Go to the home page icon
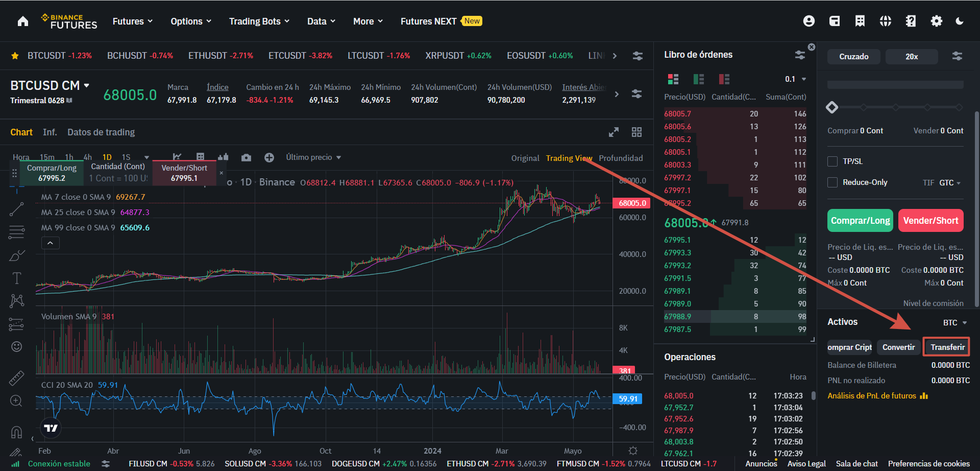The height and width of the screenshot is (471, 980). pos(23,21)
